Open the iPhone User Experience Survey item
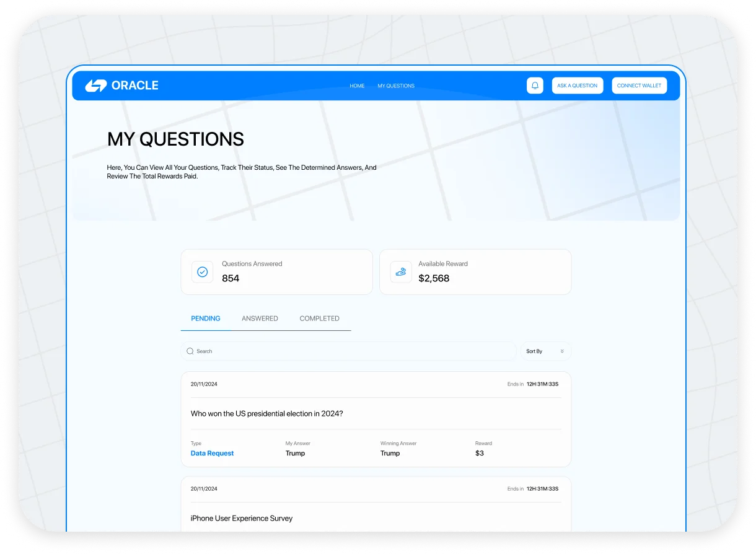 pyautogui.click(x=242, y=519)
